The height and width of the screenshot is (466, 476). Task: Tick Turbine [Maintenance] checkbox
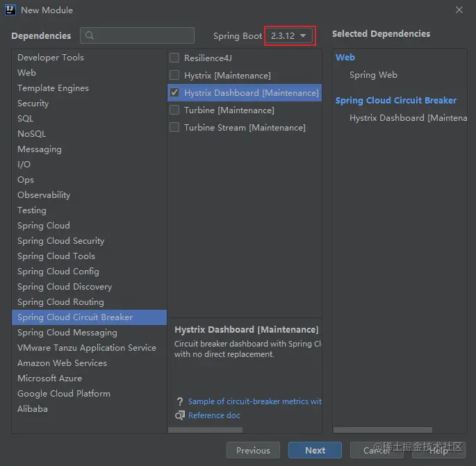pyautogui.click(x=174, y=110)
